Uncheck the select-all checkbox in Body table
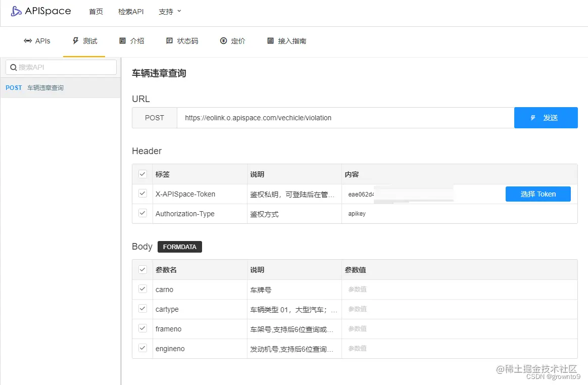The height and width of the screenshot is (385, 588). 142,269
